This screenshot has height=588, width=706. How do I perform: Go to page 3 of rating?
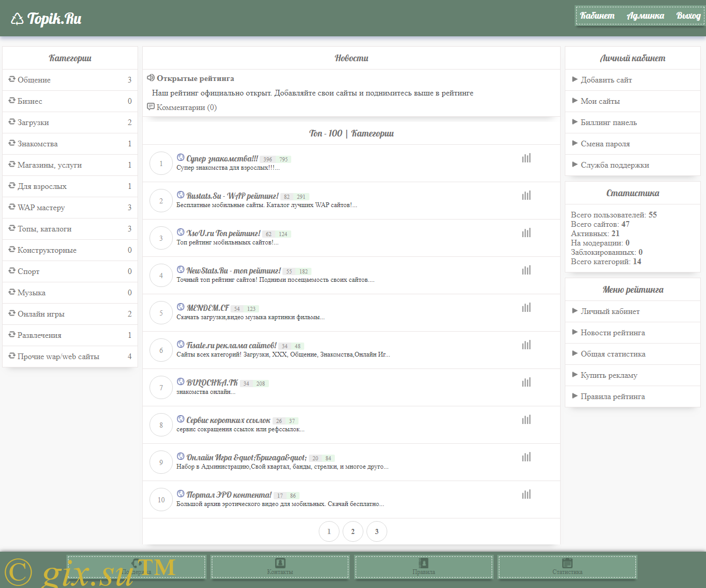(377, 531)
